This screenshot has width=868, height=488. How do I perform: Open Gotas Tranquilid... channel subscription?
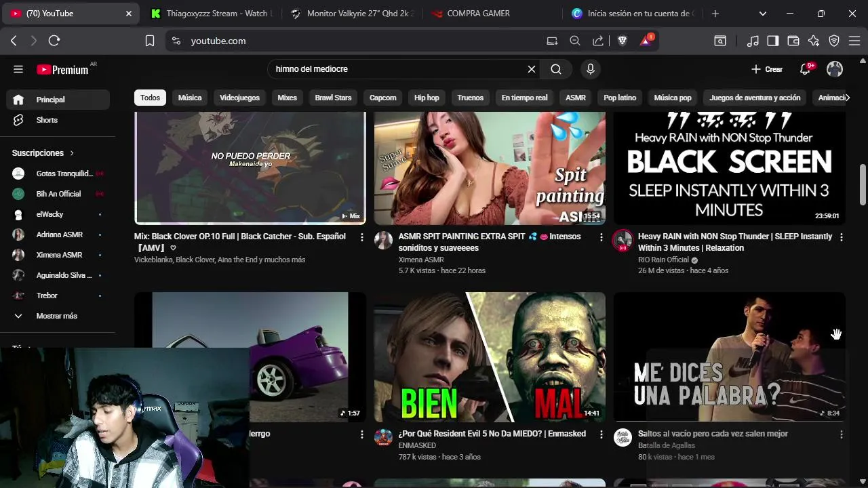tap(58, 174)
